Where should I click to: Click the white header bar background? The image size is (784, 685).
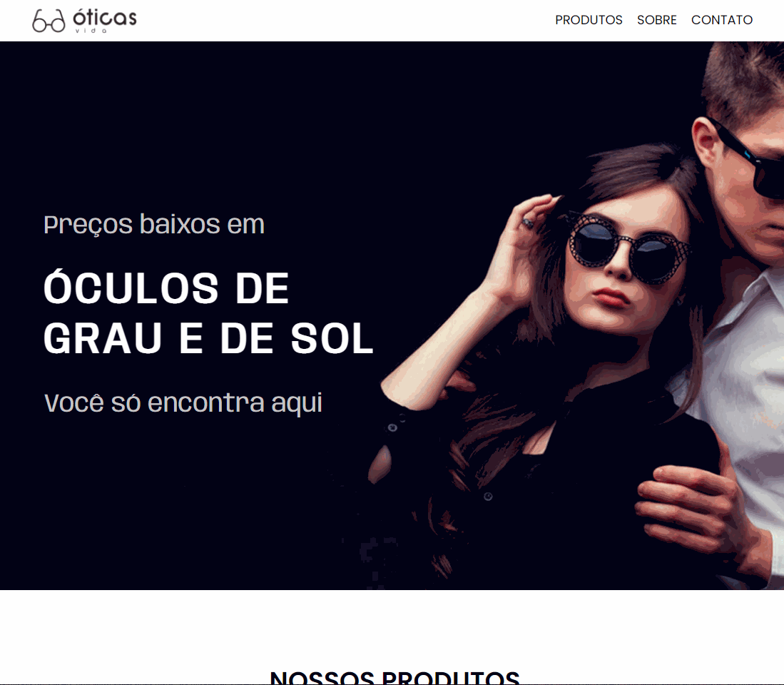coord(340,21)
